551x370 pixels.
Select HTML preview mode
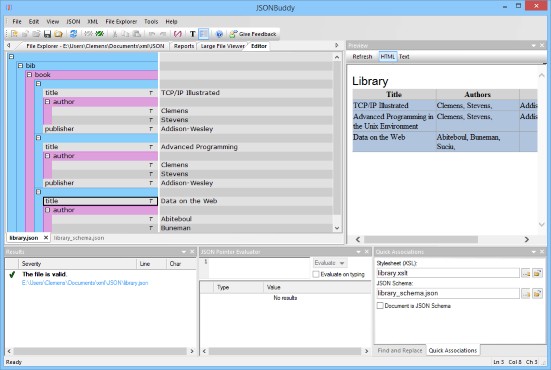click(388, 57)
